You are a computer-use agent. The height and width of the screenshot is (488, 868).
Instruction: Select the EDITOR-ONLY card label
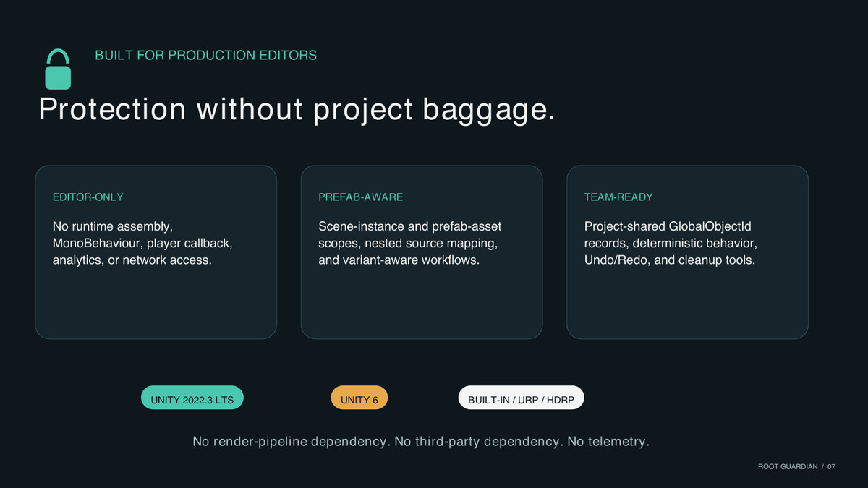pyautogui.click(x=88, y=197)
